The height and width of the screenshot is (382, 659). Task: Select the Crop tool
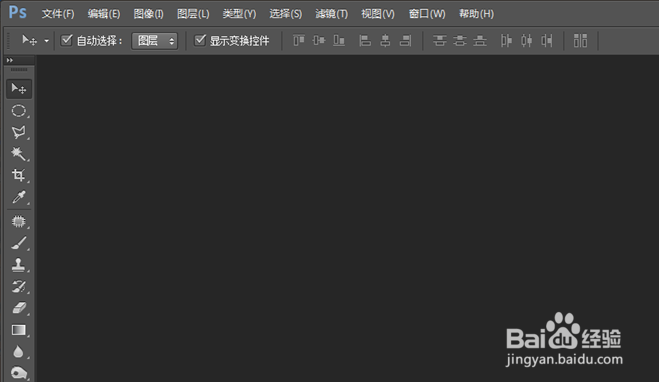point(19,175)
